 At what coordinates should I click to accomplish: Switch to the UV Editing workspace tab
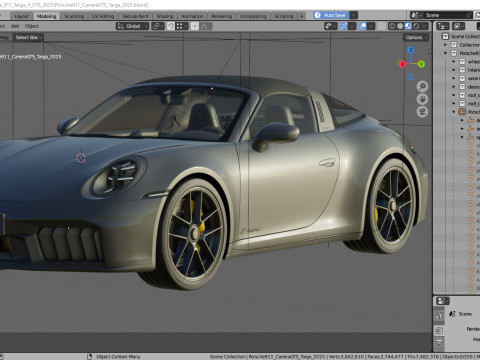103,16
